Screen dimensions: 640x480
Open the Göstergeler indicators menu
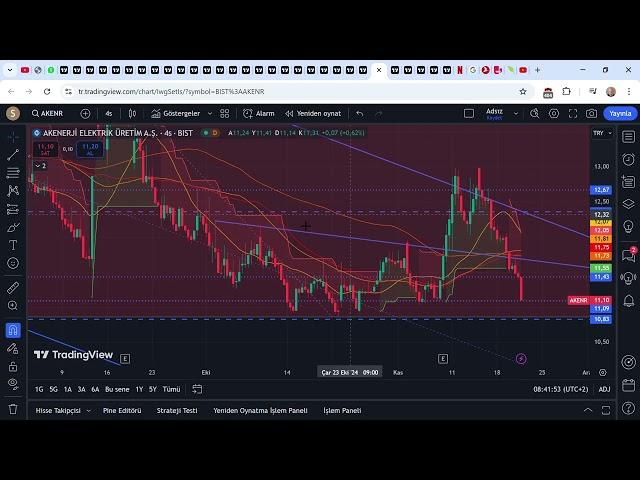tap(176, 113)
